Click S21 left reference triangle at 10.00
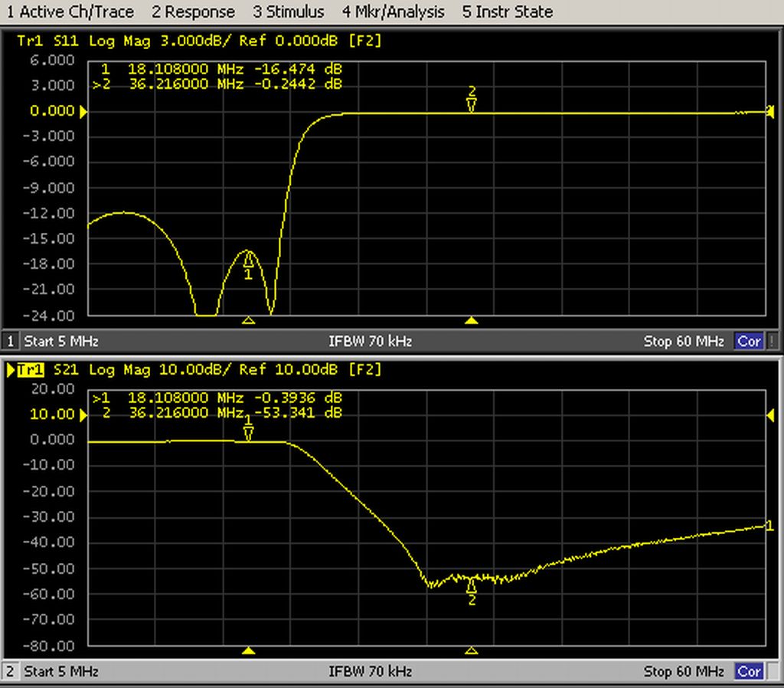The image size is (784, 688). pos(83,414)
